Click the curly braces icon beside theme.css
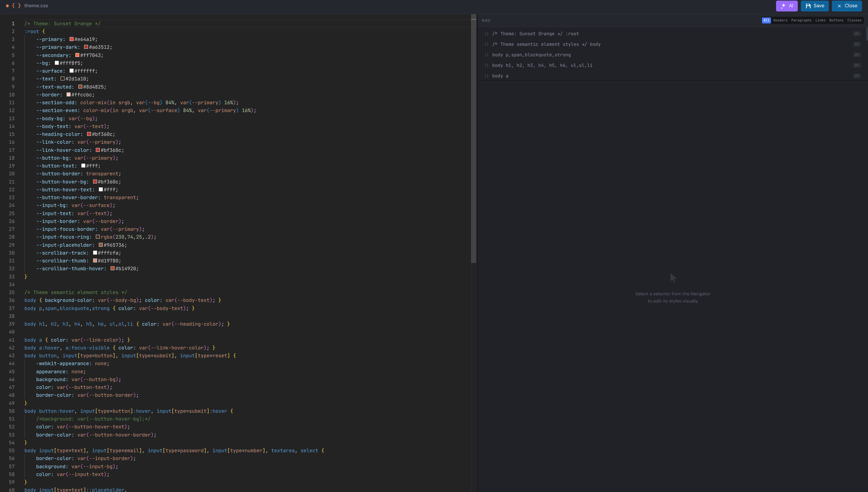This screenshot has width=868, height=492. point(16,6)
